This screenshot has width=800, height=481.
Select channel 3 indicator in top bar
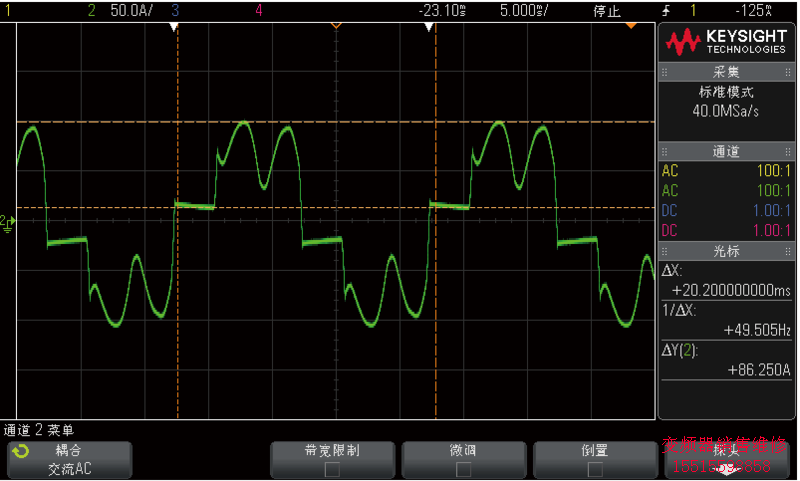pyautogui.click(x=176, y=11)
